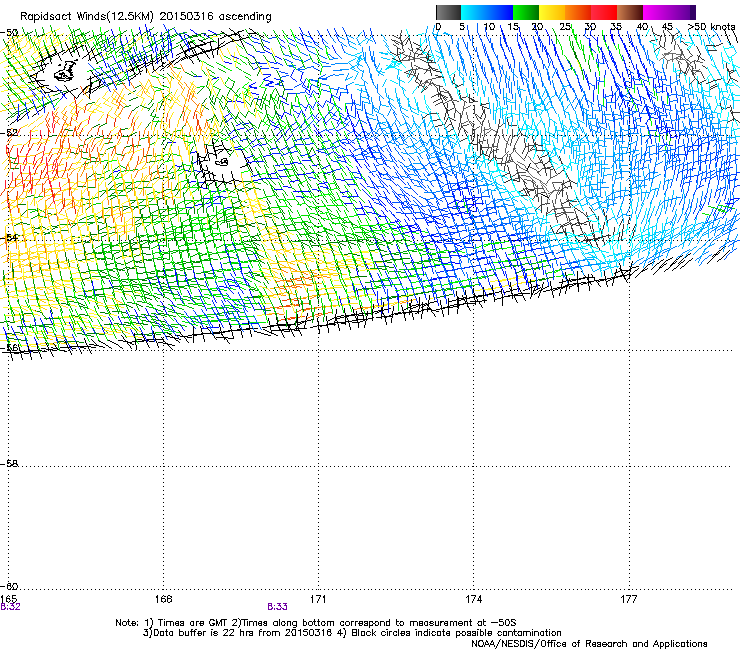Click the '10' legend scale label
Image resolution: width=740 pixels, height=650 pixels.
tap(489, 26)
